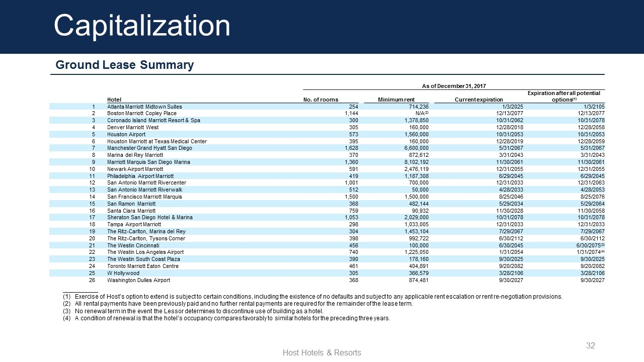Image resolution: width=644 pixels, height=362 pixels.
Task: Click option expiration date 1/31/2074
Action: (590, 252)
